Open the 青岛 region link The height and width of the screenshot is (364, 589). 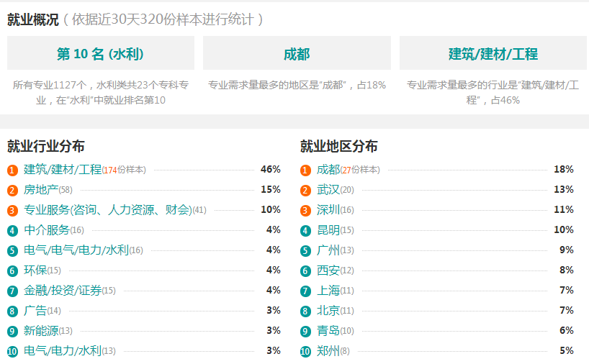coord(328,331)
